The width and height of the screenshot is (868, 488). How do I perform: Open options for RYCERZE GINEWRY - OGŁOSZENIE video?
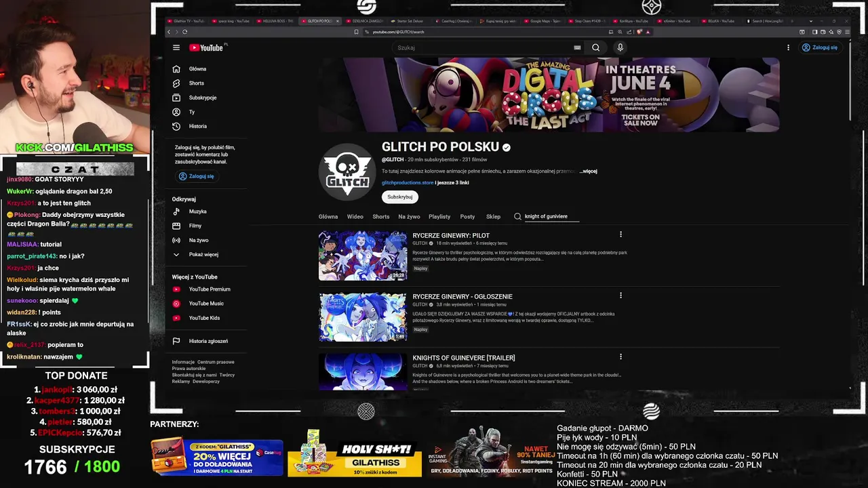(620, 296)
